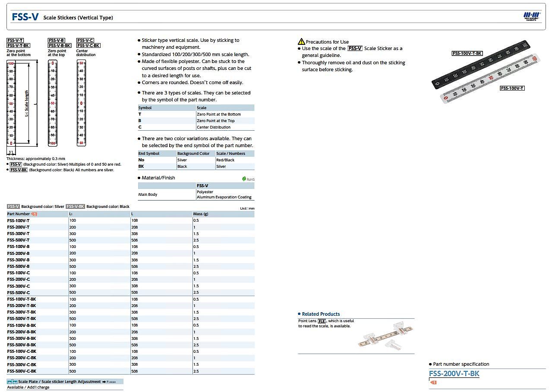Click the gray FSS-V badge labeled Background color: Silver
Screen dimensions: 555x392
[x=13, y=207]
